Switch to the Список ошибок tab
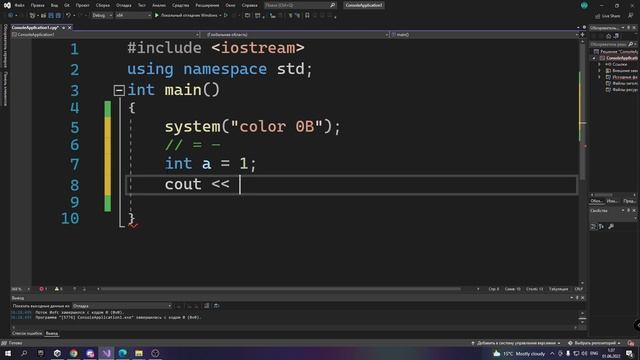The height and width of the screenshot is (360, 640). (27, 333)
